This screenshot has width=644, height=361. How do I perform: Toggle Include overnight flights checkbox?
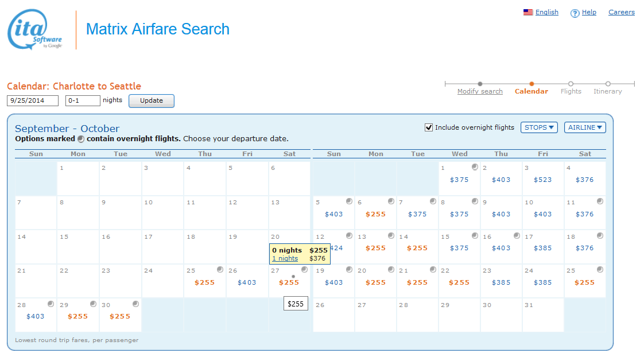click(428, 127)
